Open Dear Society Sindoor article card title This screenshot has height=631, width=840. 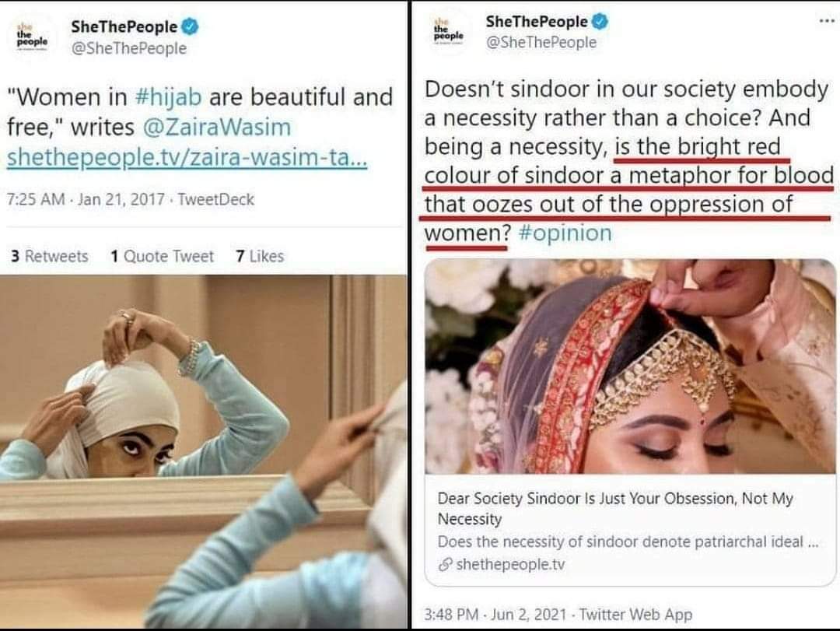[615, 508]
